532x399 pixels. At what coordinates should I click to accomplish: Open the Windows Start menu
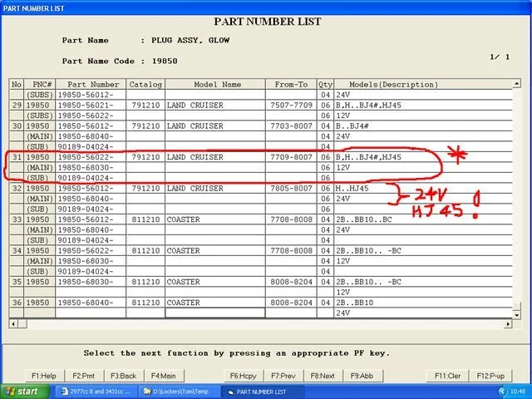(22, 392)
